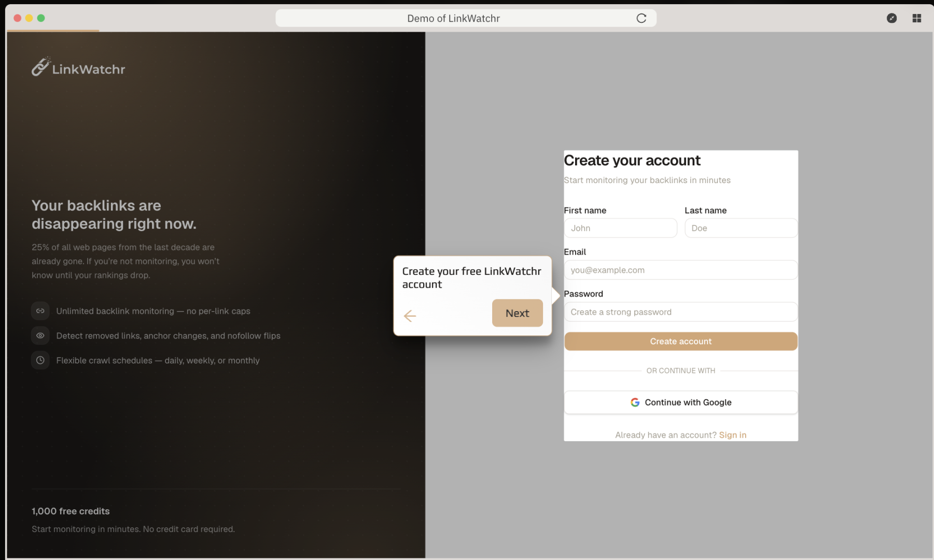Click 'Unlimited backlink monitoring — no per-link caps' text

[153, 311]
